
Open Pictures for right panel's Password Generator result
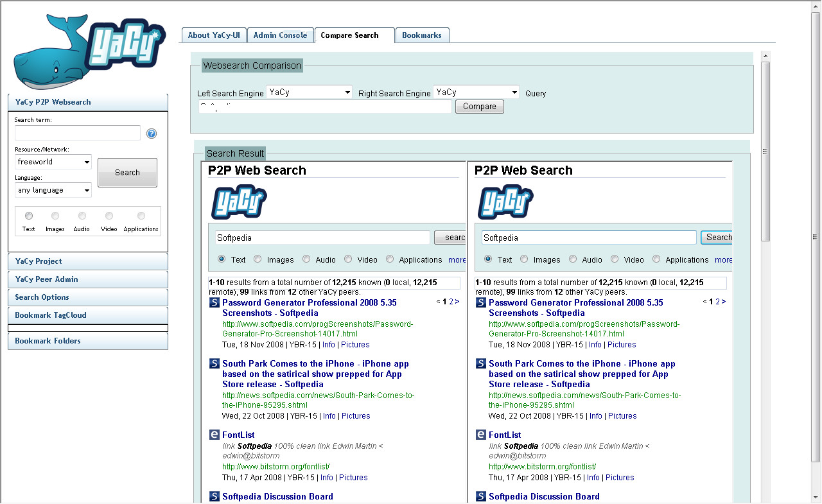coord(622,345)
